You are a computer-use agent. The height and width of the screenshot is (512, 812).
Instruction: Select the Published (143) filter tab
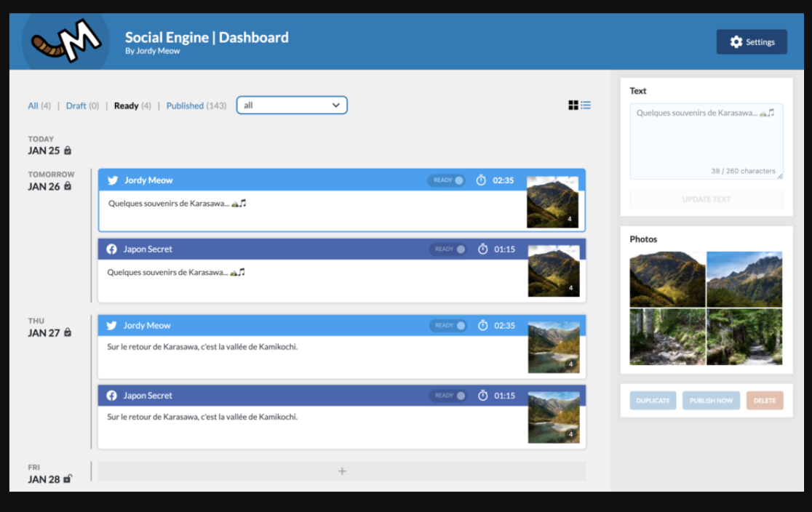196,105
